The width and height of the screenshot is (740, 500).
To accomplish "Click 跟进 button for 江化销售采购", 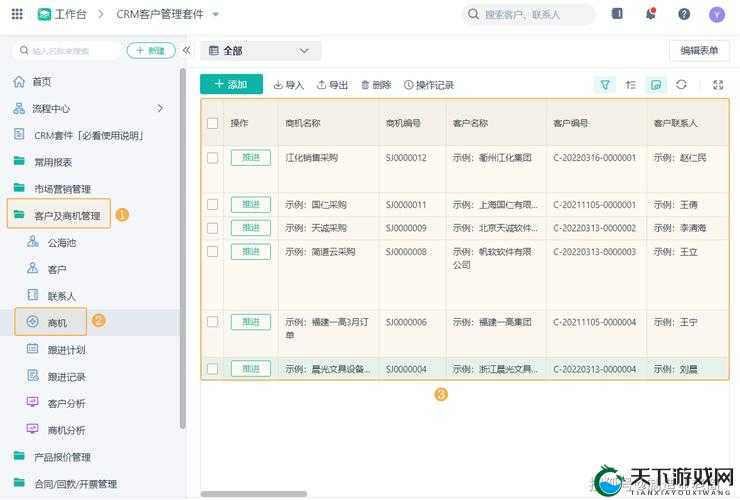I will pos(251,158).
